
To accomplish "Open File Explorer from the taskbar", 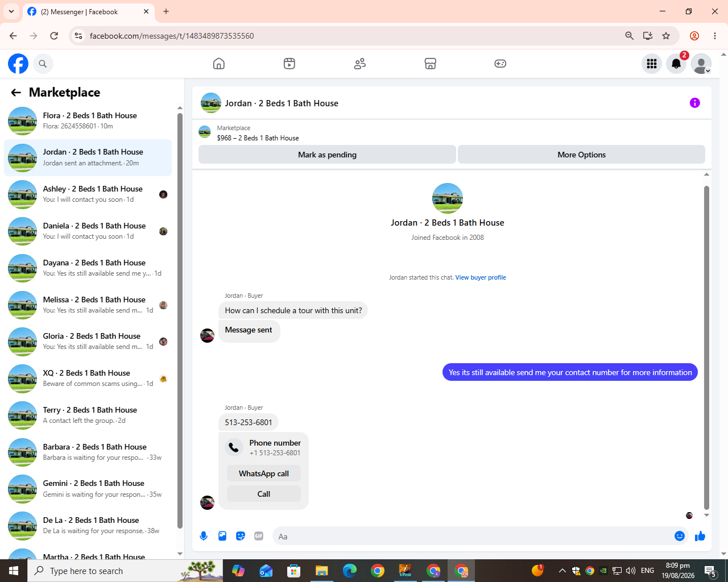I will (x=322, y=571).
